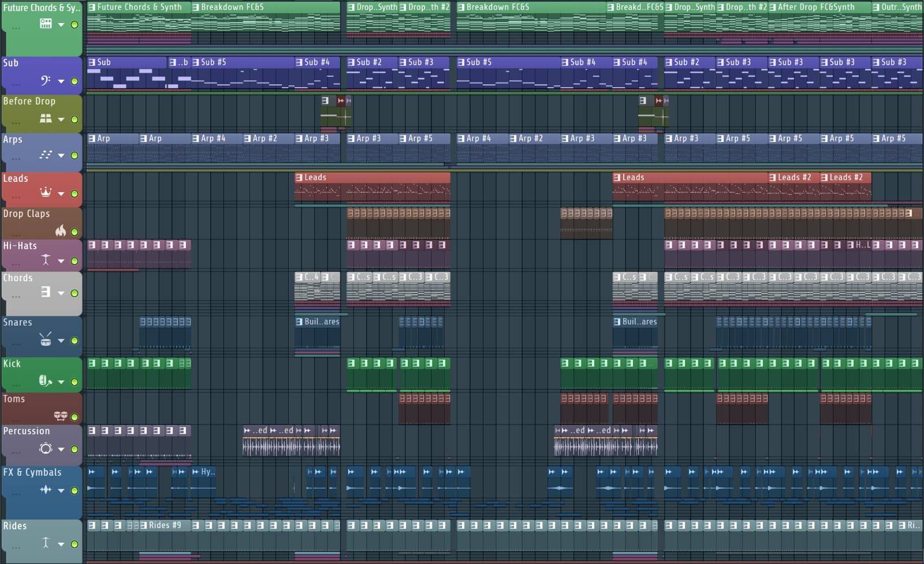Mute the Percussion track
This screenshot has height=564, width=924.
tap(74, 449)
